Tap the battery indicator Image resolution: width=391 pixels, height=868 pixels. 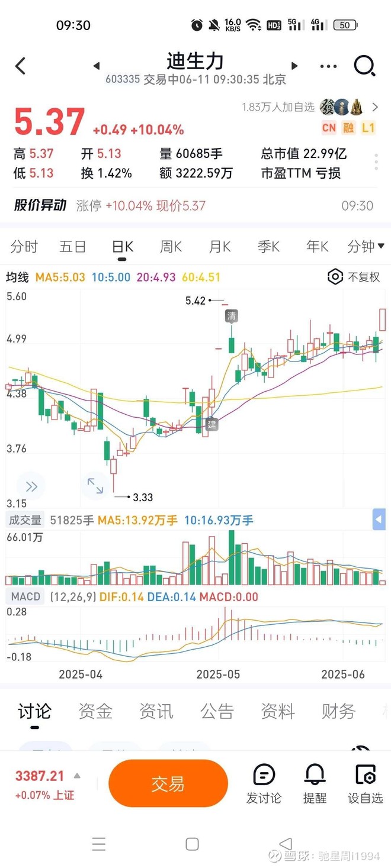pos(345,25)
